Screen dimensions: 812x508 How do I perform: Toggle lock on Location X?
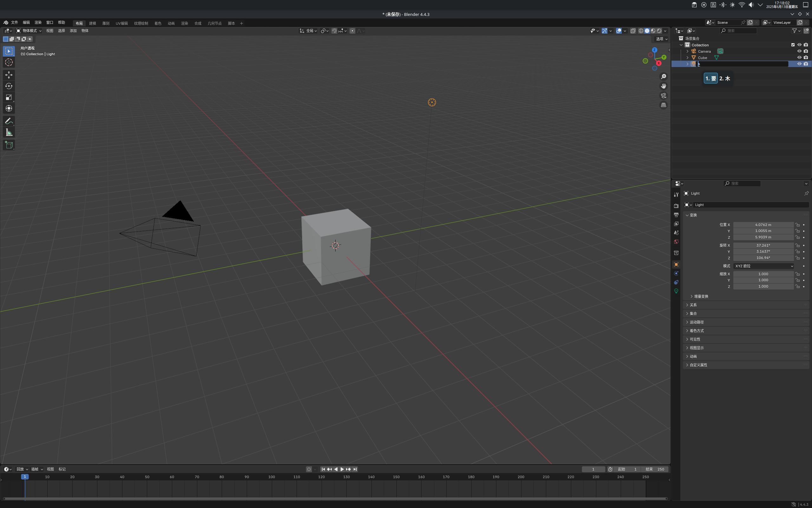pos(798,225)
